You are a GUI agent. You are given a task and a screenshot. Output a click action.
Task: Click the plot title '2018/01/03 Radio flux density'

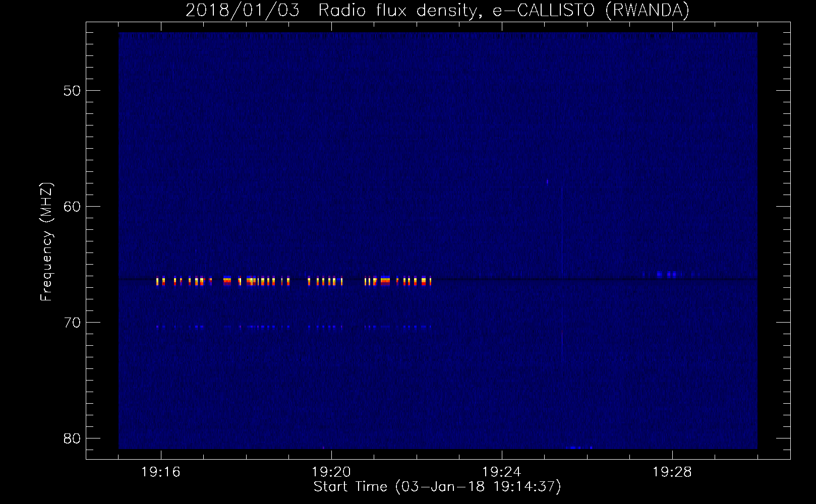tap(437, 10)
